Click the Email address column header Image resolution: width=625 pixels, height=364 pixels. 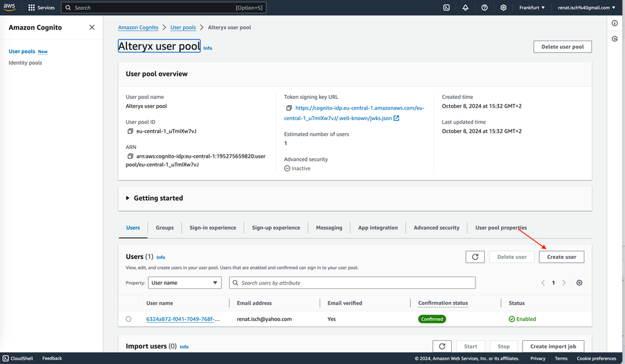(254, 303)
